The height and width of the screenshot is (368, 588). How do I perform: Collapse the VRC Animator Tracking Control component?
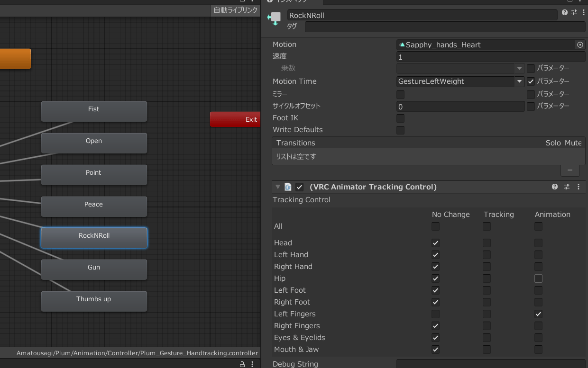click(x=278, y=187)
